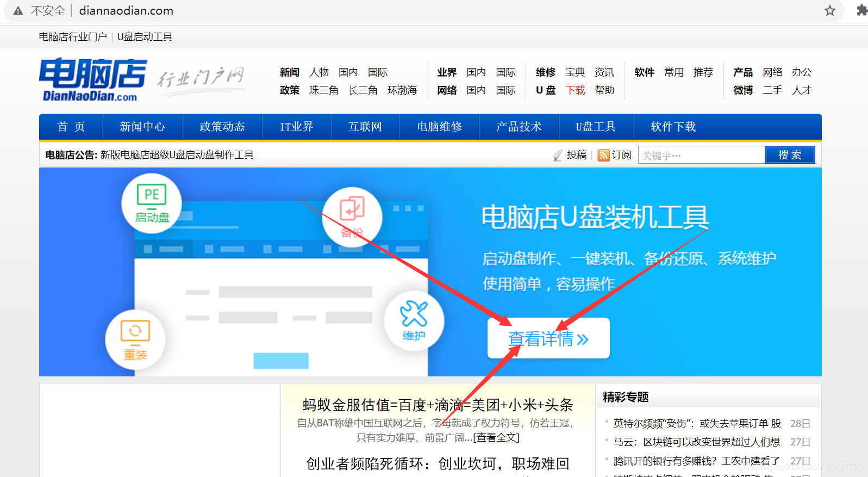Click the 投稿 pen icon
This screenshot has height=477, width=868.
tap(558, 156)
